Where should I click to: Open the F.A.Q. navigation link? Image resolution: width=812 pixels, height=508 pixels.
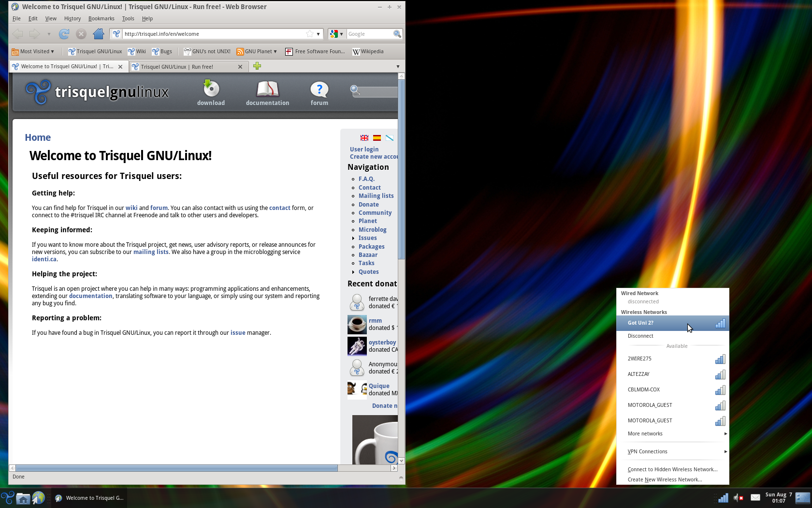(366, 179)
